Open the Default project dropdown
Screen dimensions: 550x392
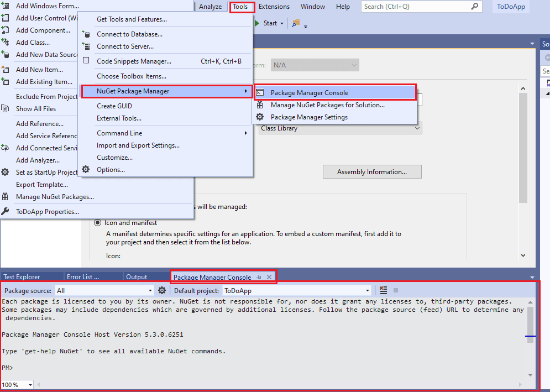[367, 290]
